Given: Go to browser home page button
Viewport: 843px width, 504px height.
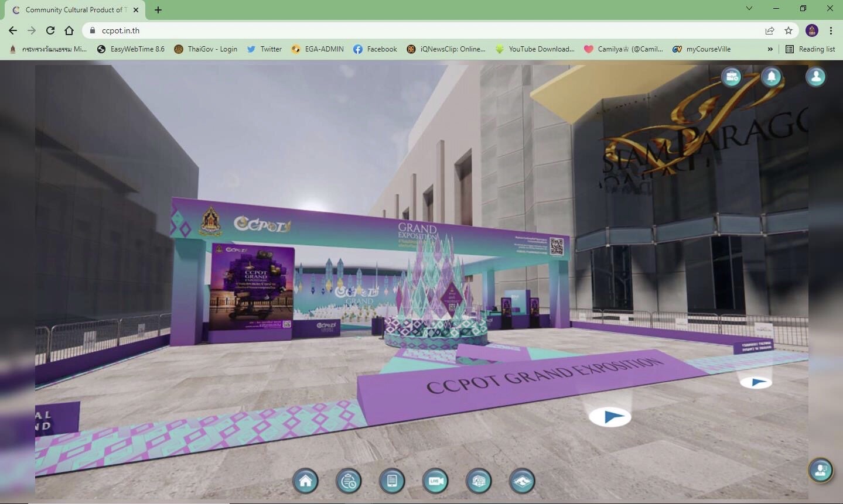Looking at the screenshot, I should pyautogui.click(x=69, y=30).
